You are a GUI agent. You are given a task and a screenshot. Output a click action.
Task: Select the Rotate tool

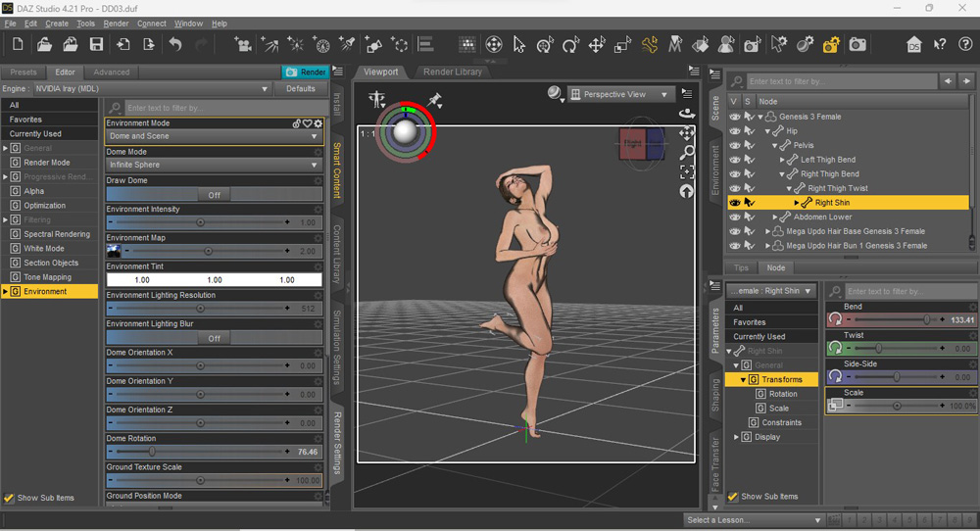[570, 44]
